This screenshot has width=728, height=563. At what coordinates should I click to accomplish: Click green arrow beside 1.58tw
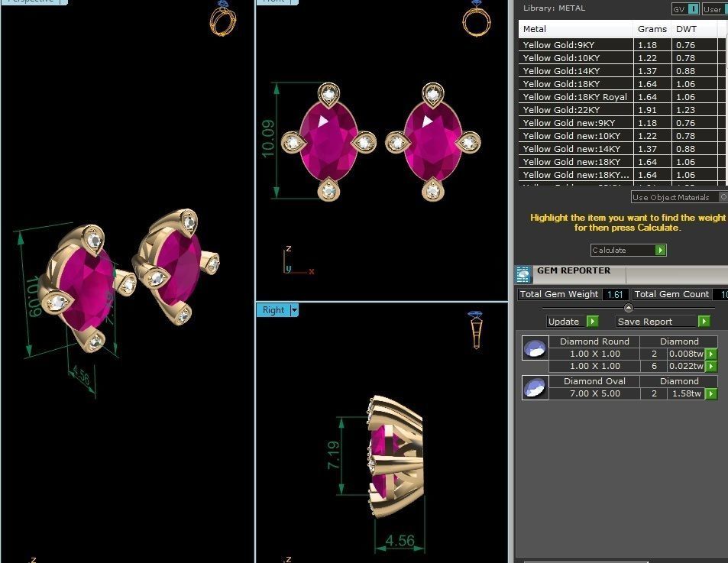point(711,393)
